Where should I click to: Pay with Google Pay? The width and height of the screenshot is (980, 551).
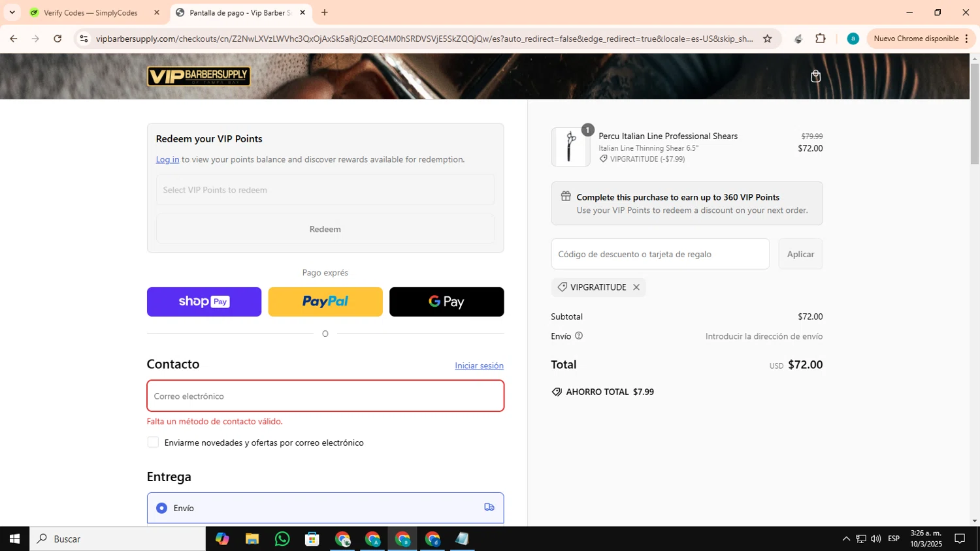[x=447, y=302]
